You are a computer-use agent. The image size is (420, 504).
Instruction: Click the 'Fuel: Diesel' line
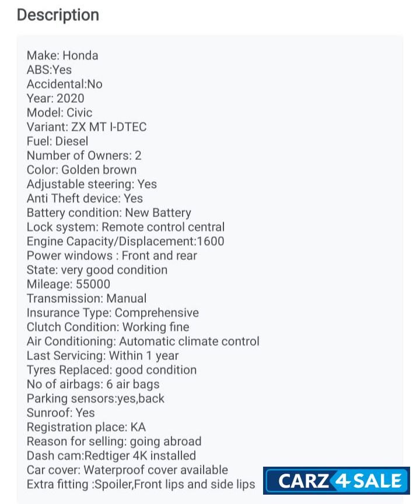58,141
